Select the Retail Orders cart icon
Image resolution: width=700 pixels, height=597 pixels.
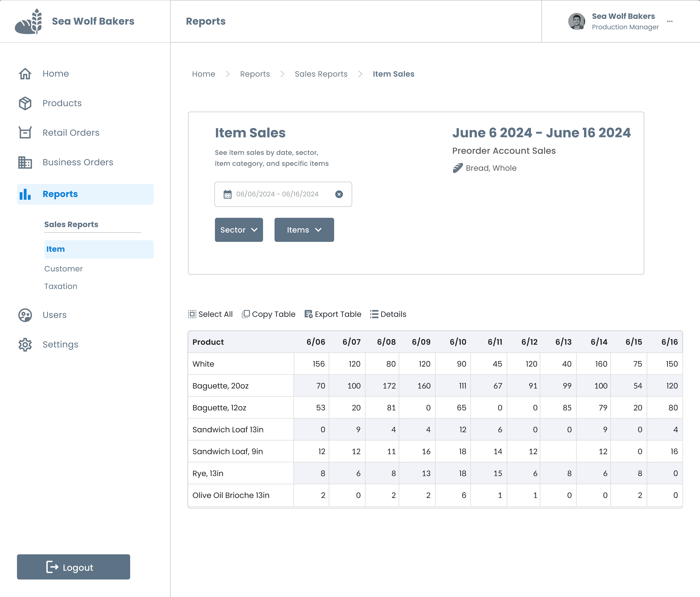25,133
